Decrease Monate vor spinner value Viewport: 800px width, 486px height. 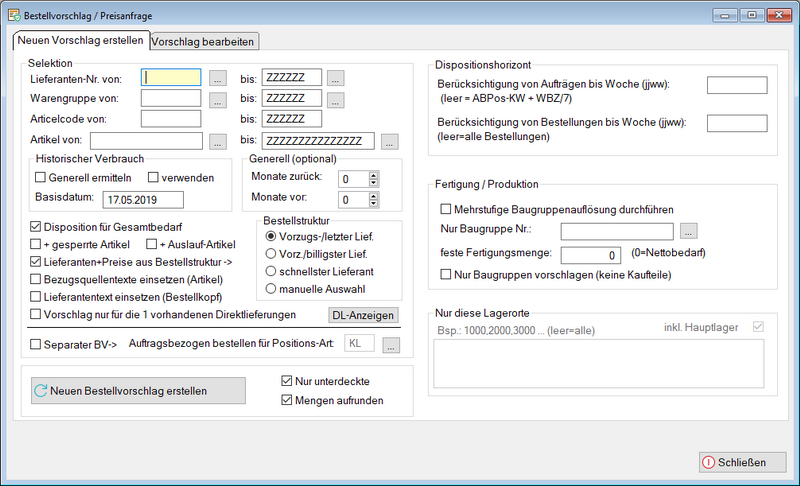(x=373, y=203)
